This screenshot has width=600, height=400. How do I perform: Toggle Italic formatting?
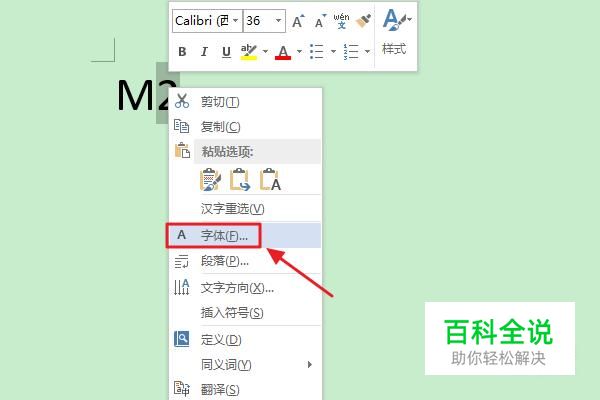pyautogui.click(x=204, y=51)
